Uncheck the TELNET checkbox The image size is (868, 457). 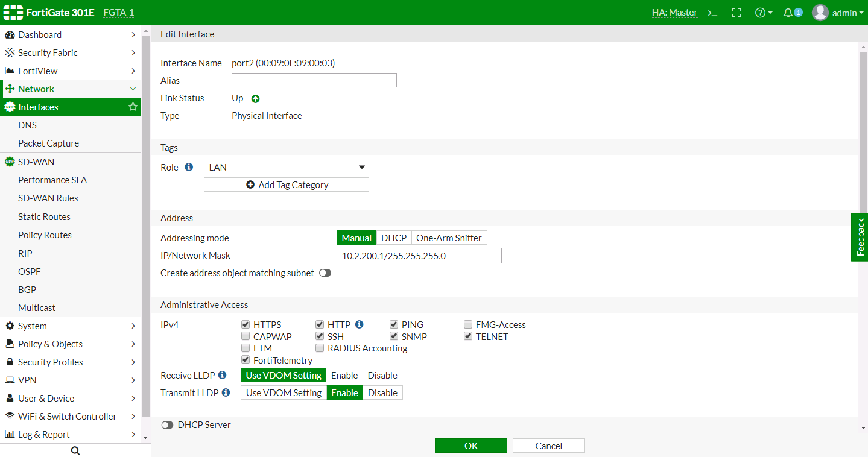click(468, 336)
